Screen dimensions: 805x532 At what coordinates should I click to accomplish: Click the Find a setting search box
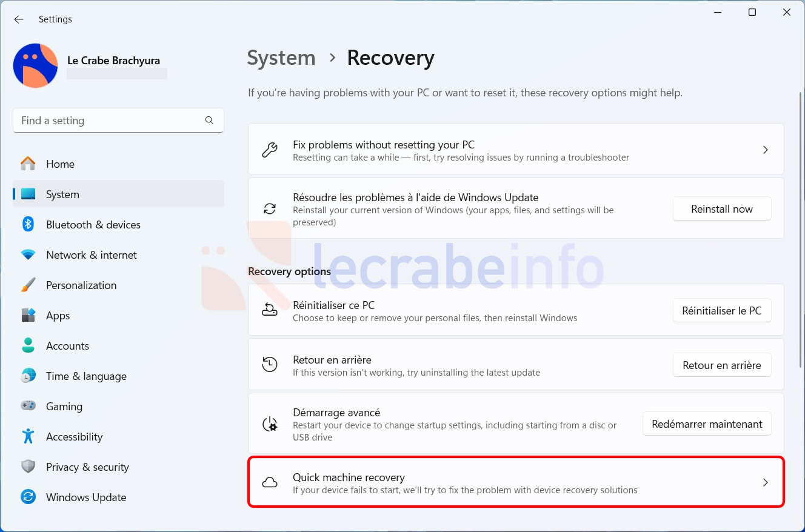tap(118, 121)
